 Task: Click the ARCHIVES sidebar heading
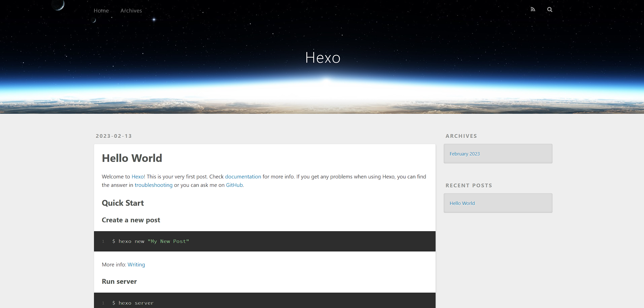coord(461,136)
